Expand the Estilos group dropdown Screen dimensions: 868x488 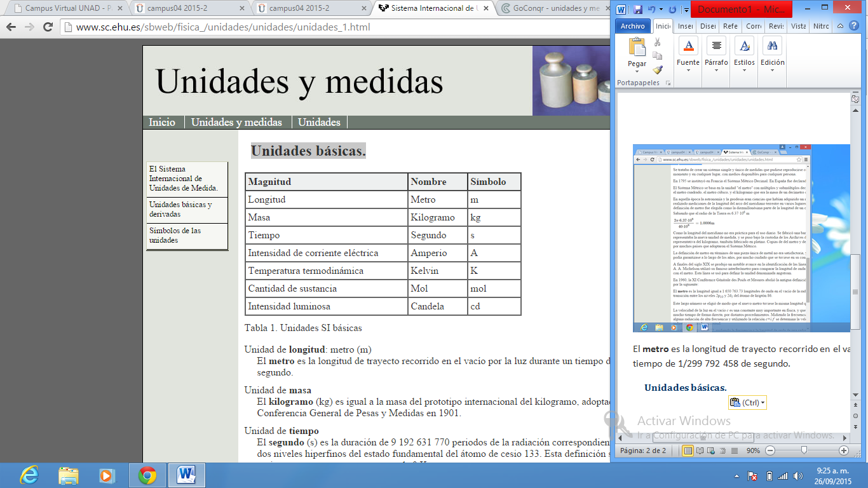click(744, 70)
